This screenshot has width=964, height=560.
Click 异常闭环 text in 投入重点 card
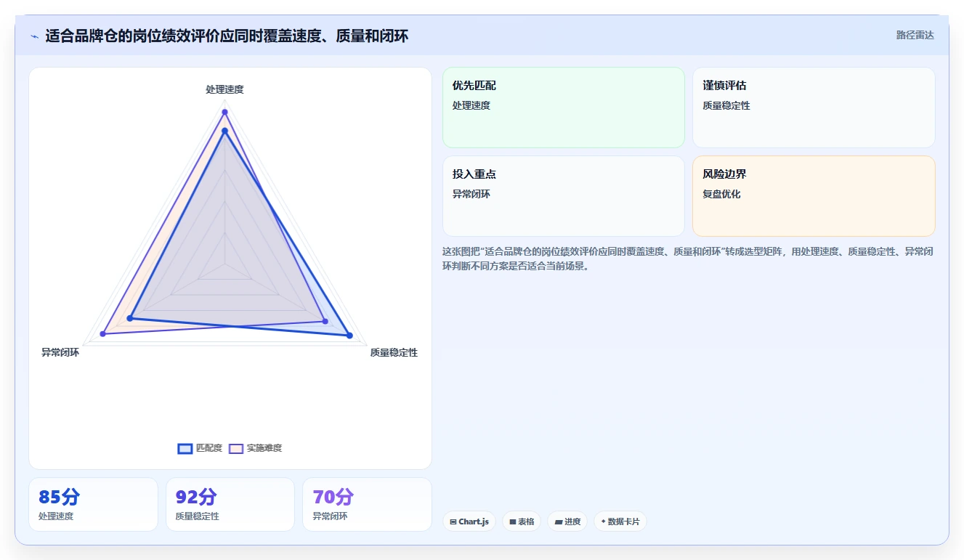[471, 194]
